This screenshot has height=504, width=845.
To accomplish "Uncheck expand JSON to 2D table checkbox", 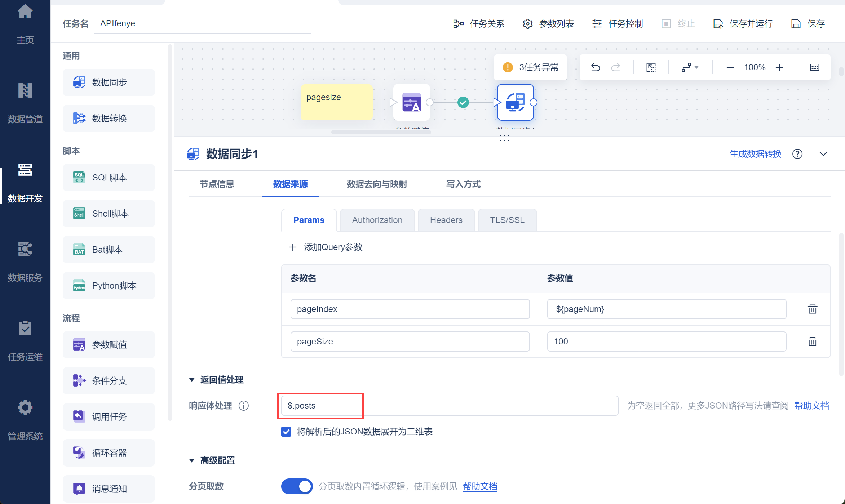I will [286, 432].
